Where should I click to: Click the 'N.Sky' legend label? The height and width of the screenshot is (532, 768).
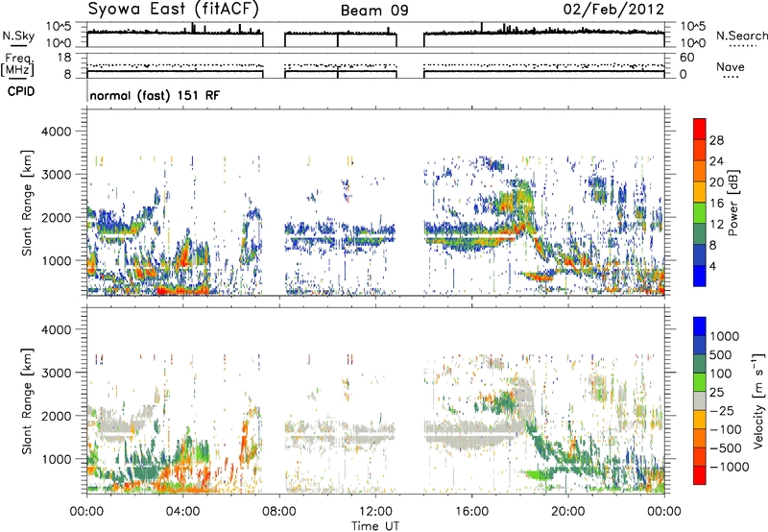click(18, 36)
